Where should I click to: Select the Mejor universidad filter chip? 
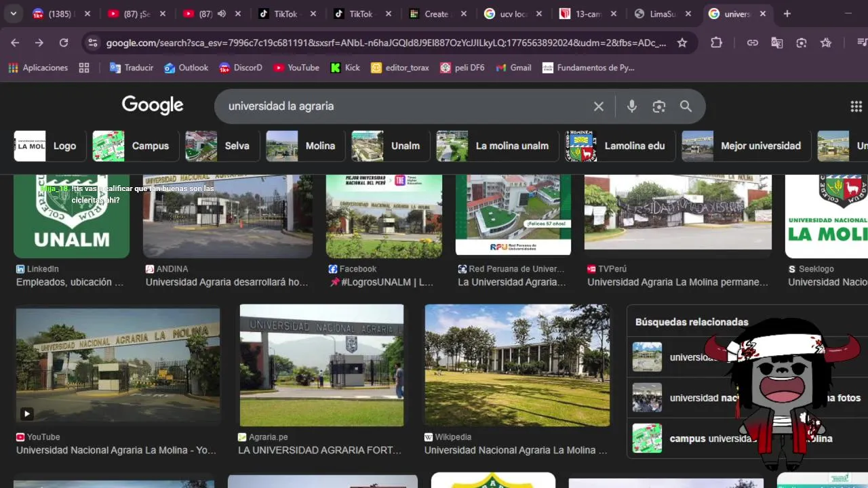(x=746, y=146)
